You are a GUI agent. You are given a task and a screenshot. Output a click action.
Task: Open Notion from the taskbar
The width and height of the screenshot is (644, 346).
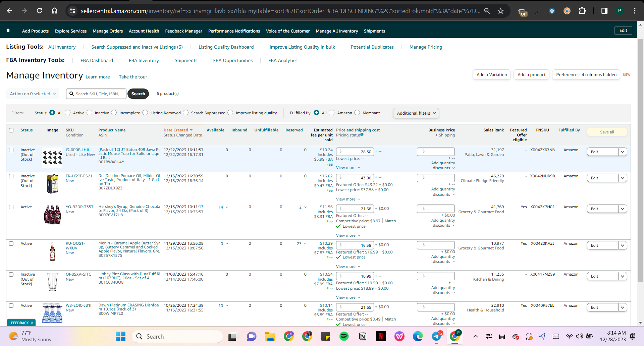(x=362, y=336)
